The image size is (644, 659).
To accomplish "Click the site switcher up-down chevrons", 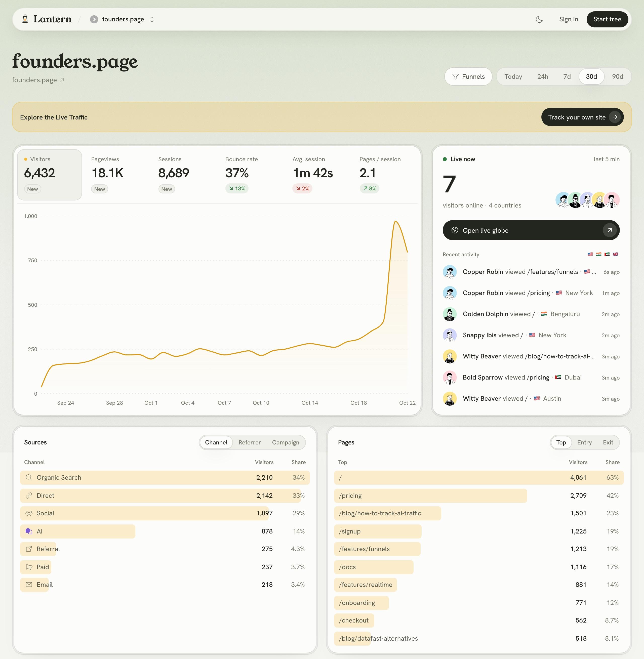I will click(152, 19).
